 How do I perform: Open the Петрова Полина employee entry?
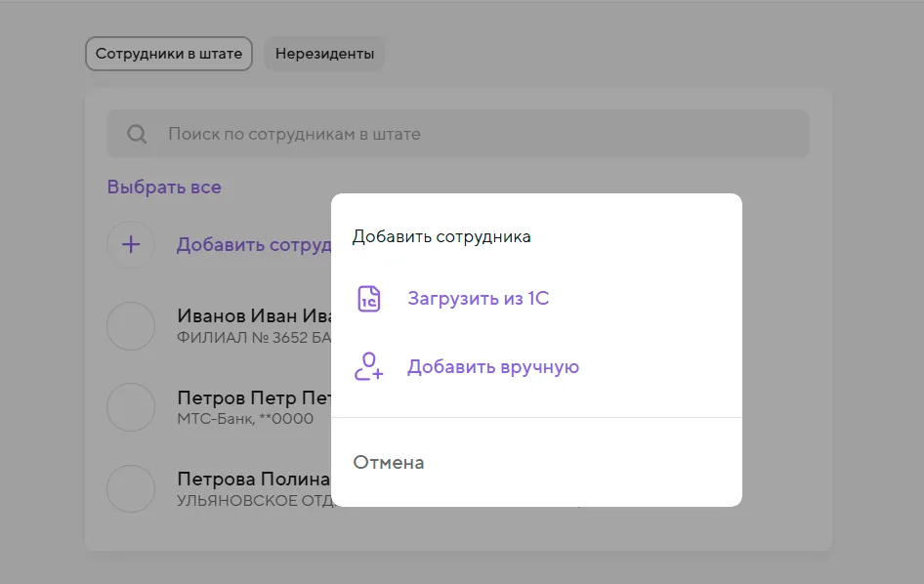[254, 480]
